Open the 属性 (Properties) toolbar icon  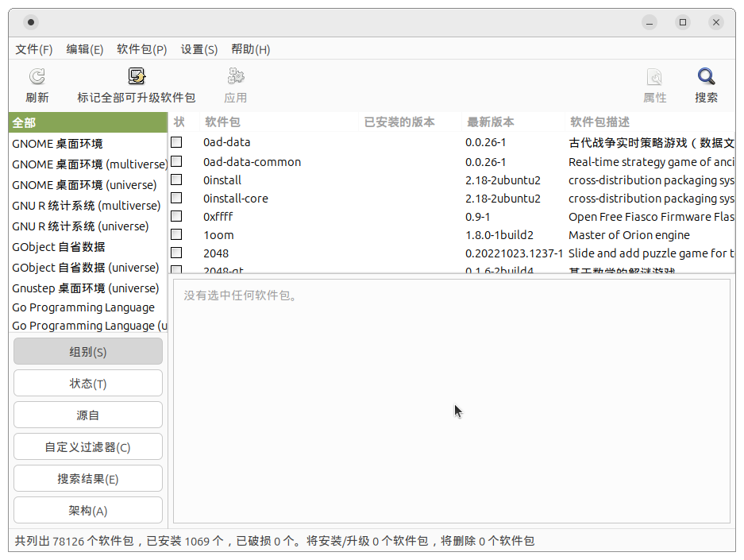[x=654, y=77]
